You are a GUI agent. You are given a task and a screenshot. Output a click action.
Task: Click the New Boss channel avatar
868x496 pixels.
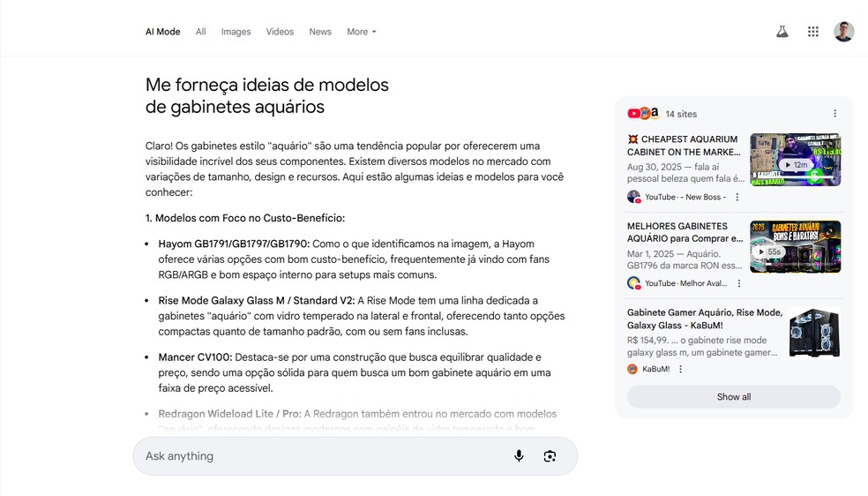[634, 197]
